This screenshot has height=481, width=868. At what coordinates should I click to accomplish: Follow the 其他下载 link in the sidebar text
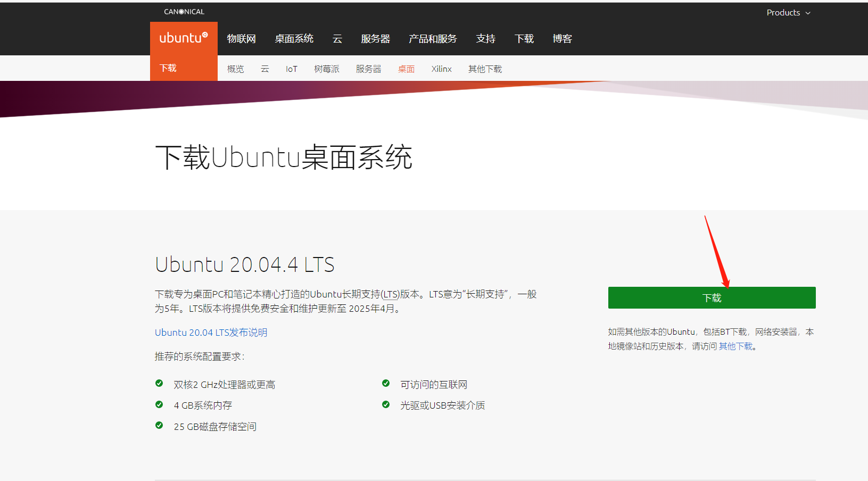pyautogui.click(x=736, y=346)
